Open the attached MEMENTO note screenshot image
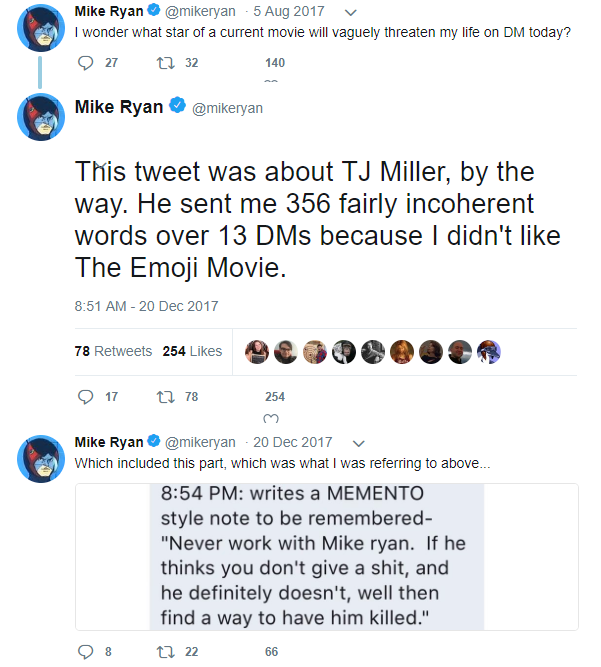 327,557
